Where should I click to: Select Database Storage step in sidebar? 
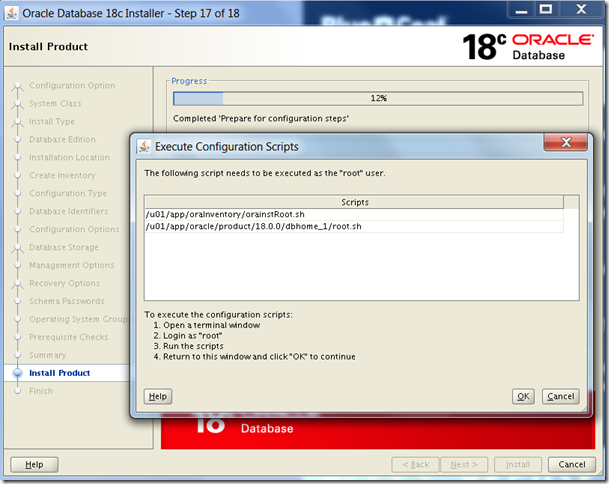64,247
